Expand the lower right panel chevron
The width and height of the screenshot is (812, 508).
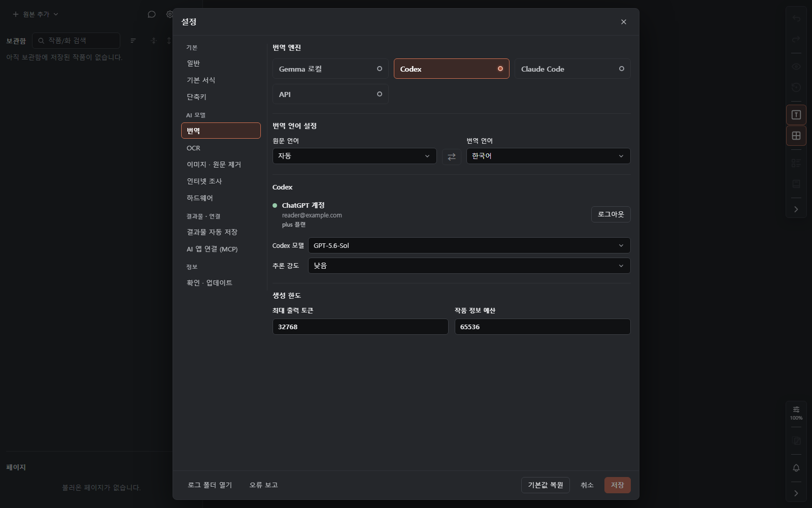pyautogui.click(x=796, y=493)
